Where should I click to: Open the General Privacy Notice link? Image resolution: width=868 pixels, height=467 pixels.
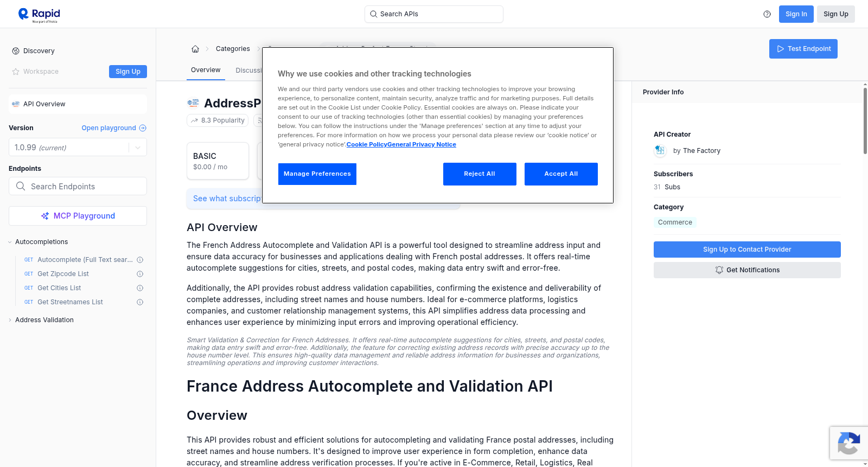(422, 144)
